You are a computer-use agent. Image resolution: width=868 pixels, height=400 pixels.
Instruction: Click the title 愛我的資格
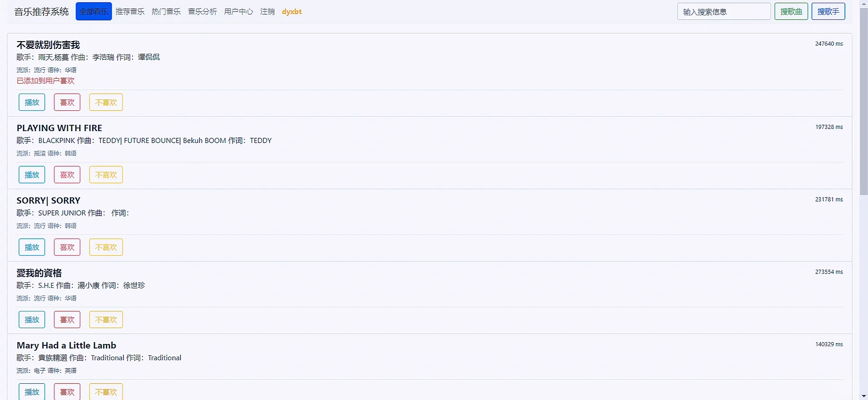click(x=39, y=273)
